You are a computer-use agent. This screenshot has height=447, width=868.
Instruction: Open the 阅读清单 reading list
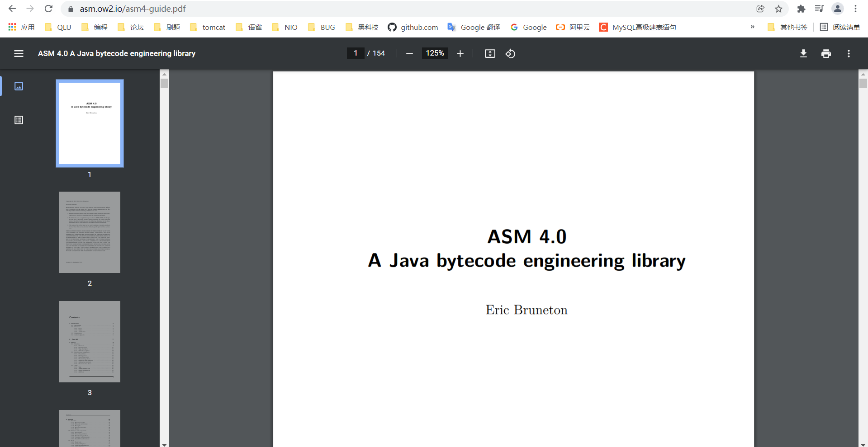(x=840, y=27)
